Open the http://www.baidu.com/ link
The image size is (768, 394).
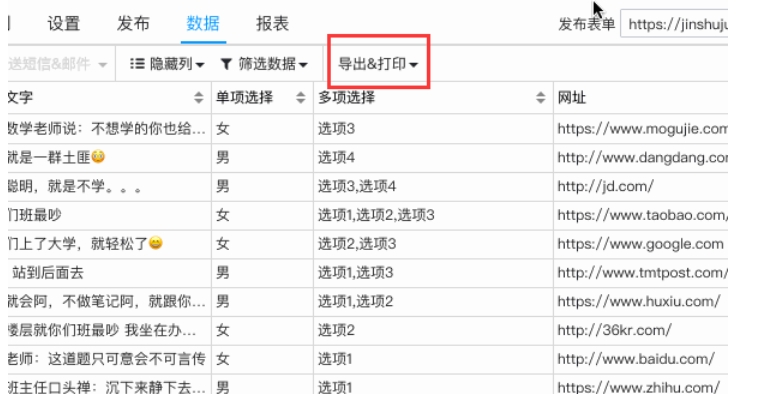[x=636, y=359]
